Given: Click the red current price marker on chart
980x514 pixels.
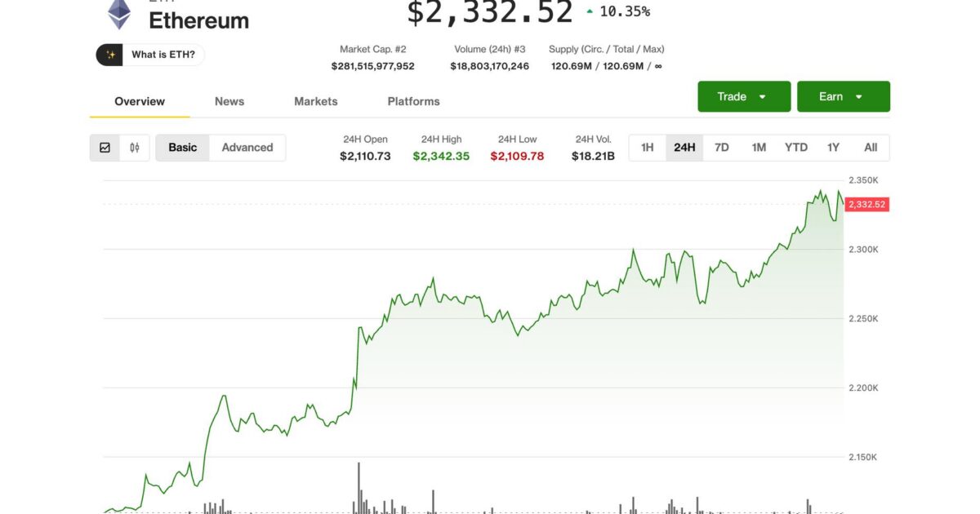Looking at the screenshot, I should 866,205.
